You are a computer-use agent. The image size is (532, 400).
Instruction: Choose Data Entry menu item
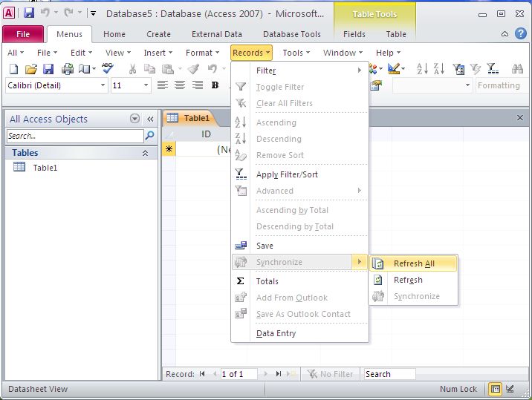click(300, 333)
